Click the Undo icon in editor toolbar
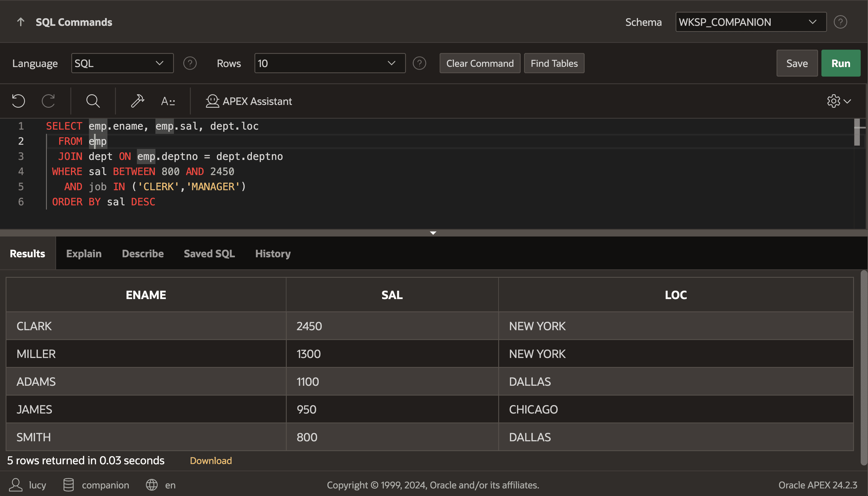This screenshot has height=496, width=868. point(19,101)
